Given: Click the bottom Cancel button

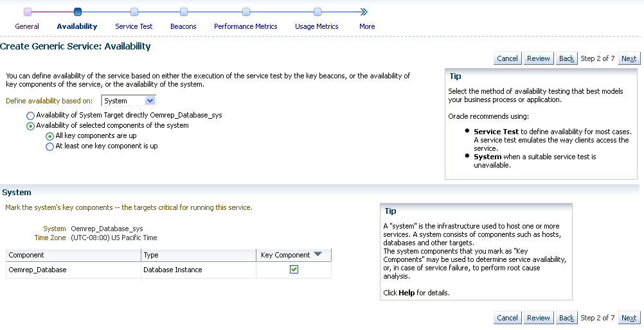Looking at the screenshot, I should point(507,318).
